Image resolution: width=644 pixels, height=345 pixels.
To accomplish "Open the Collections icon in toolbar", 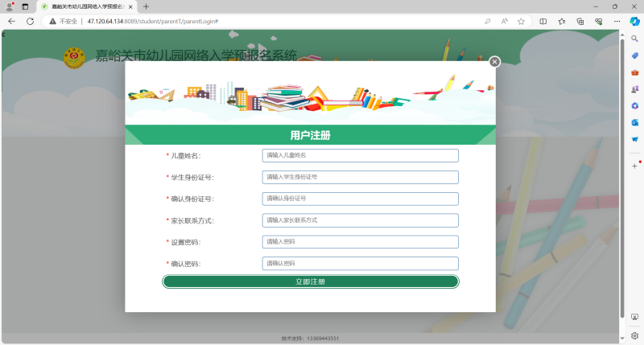I will coord(580,21).
